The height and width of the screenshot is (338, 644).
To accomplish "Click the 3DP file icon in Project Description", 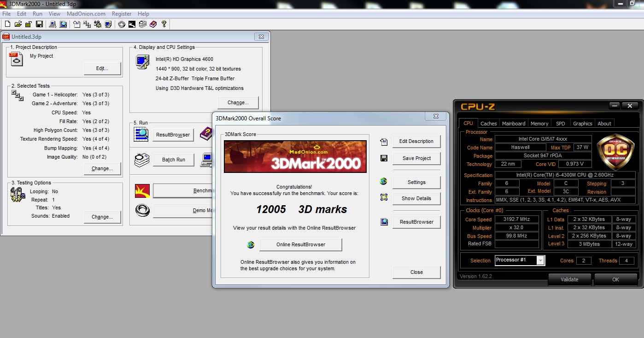I will (16, 59).
